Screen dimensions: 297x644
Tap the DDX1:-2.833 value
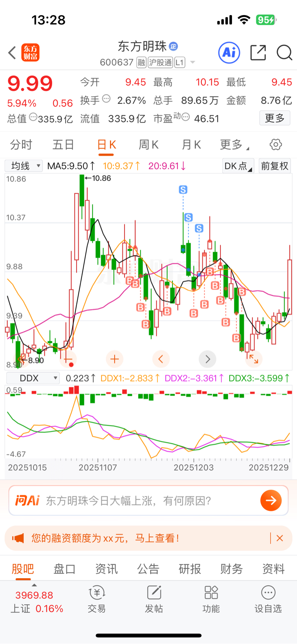pos(130,378)
